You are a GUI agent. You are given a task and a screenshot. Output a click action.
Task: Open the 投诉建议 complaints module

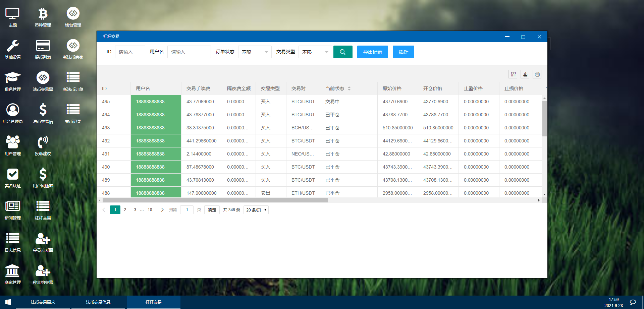tap(43, 145)
